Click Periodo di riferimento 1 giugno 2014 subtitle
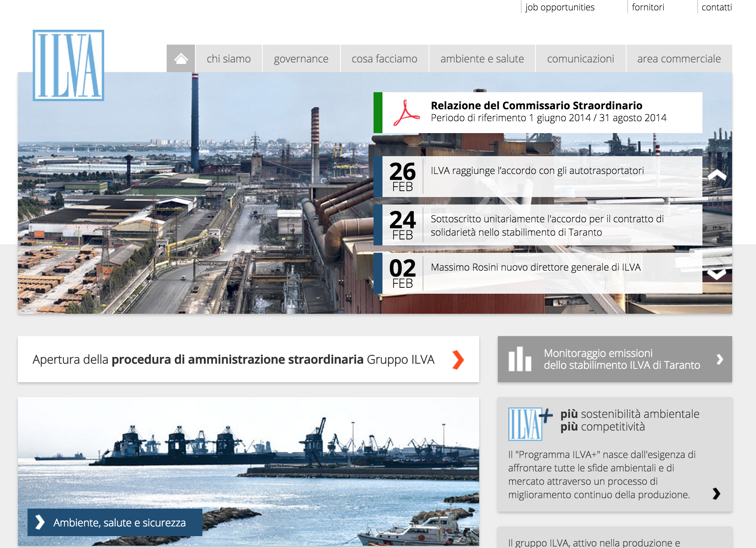This screenshot has width=756, height=548. coord(549,118)
